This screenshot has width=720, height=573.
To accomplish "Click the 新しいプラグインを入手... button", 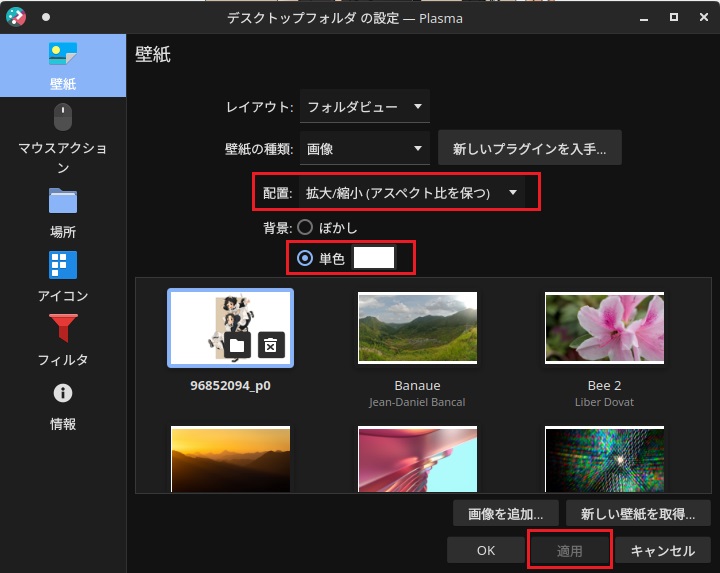I will tap(529, 148).
